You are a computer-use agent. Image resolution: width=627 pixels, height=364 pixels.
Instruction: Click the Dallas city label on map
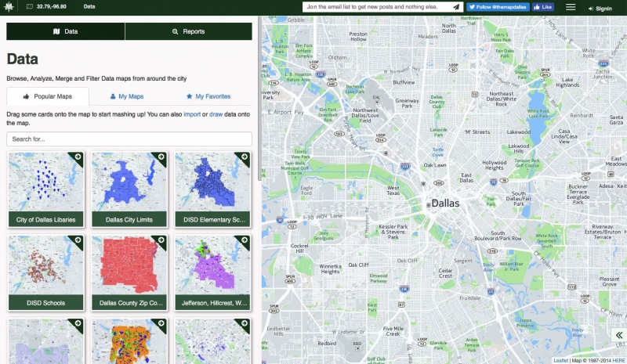click(445, 204)
